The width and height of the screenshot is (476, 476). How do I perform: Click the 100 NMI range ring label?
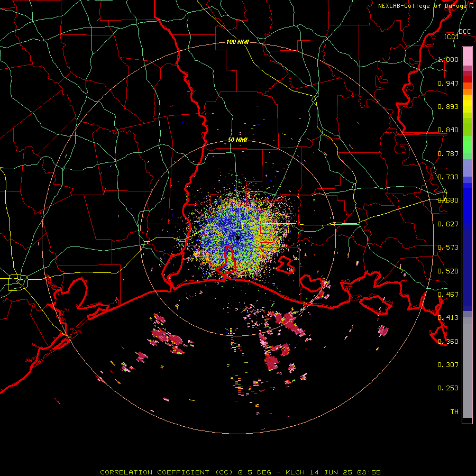[x=237, y=42]
